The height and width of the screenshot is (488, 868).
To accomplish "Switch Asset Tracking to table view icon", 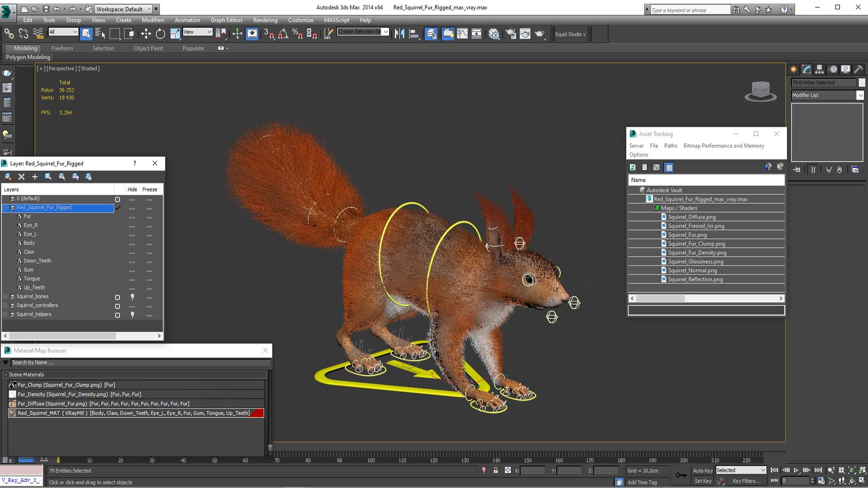I will [x=669, y=167].
